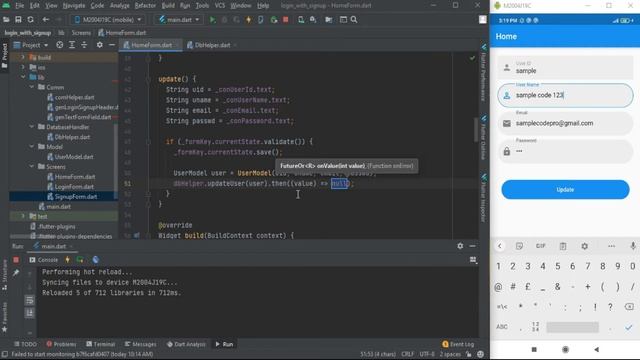Tap the Android home navigation button

pos(565,349)
